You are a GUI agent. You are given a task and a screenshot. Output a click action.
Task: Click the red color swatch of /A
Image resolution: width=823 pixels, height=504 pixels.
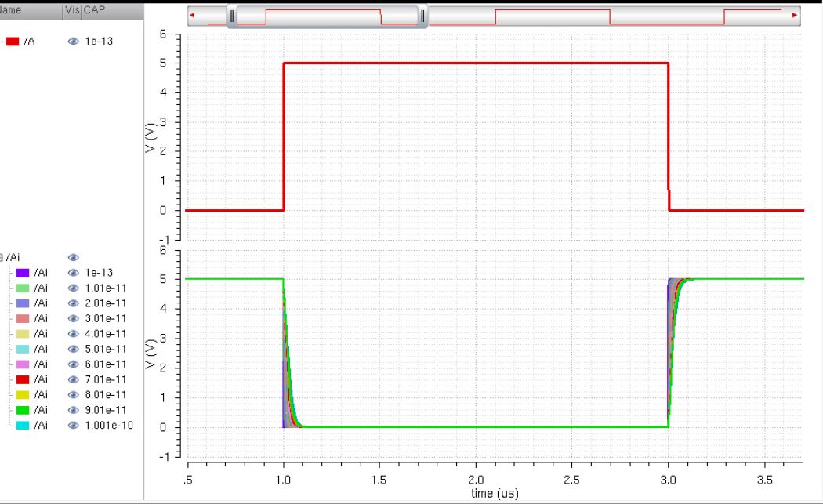(13, 42)
